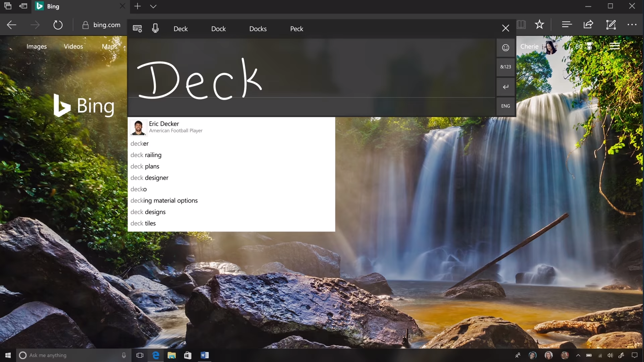Open the Hub favorites list icon

[x=567, y=24]
